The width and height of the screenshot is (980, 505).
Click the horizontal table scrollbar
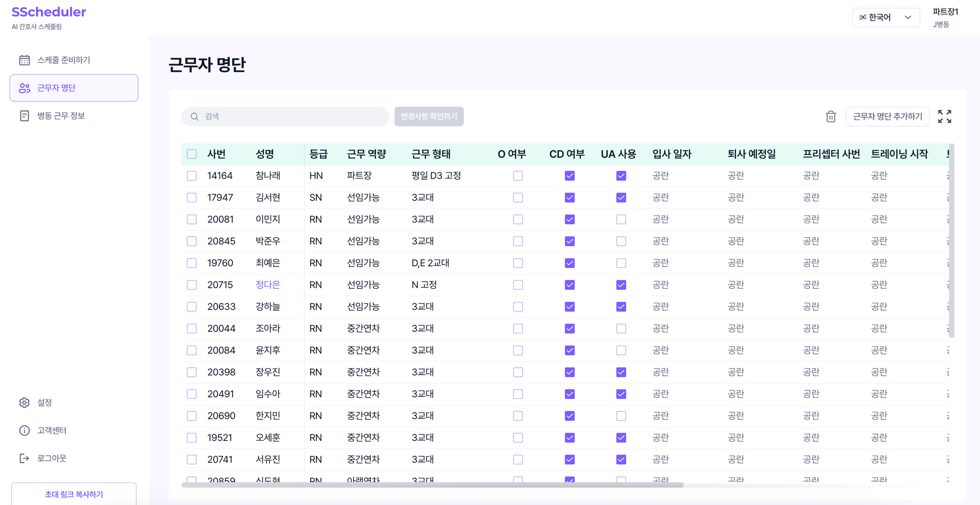pos(432,485)
